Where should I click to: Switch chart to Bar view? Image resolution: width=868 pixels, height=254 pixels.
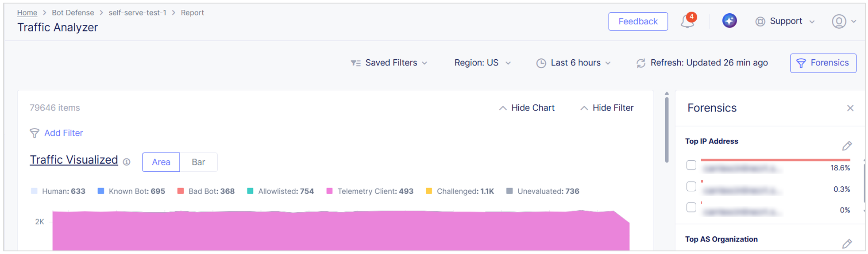click(198, 162)
